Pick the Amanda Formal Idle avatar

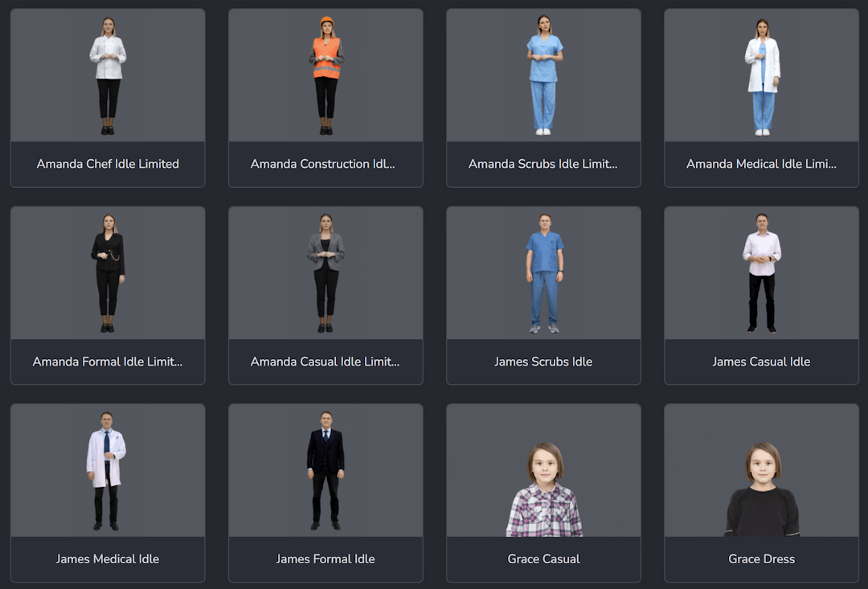pos(108,271)
